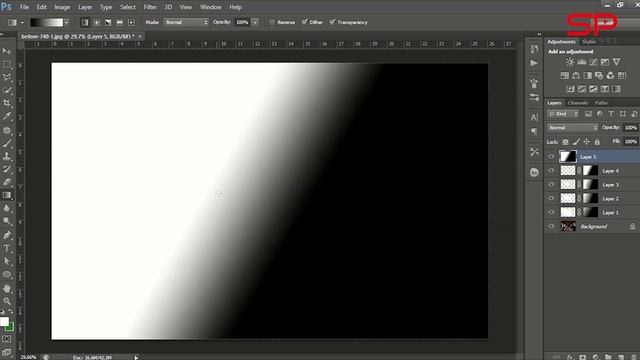Toggle the Reverse checkbox

click(272, 22)
